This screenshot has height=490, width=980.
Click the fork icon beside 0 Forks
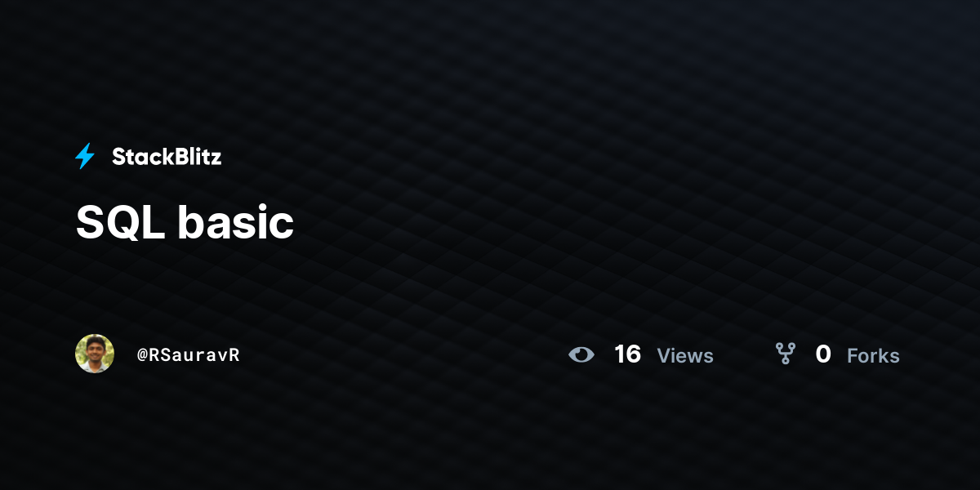tap(786, 354)
